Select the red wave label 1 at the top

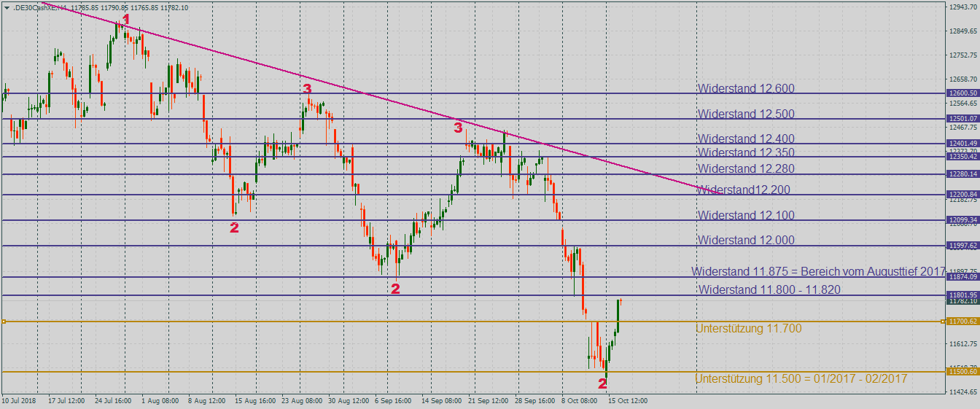click(126, 19)
